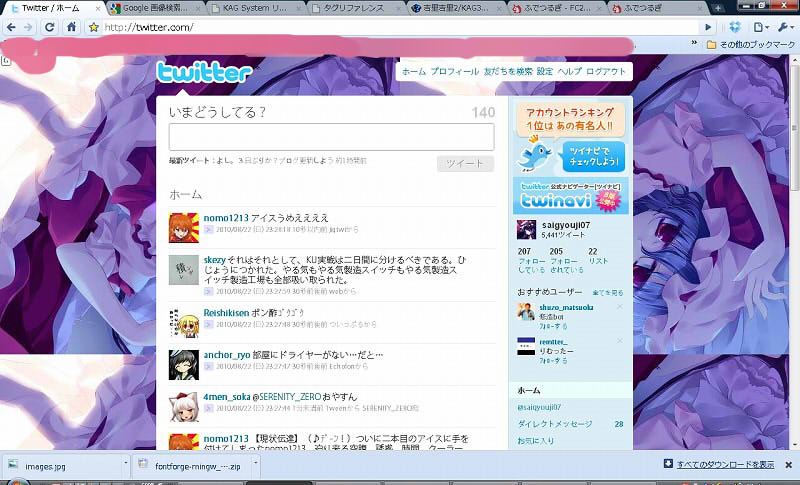Viewport: 800px width, 485px height.
Task: Open saigyouji07 profile avatar in sidebar
Action: [x=527, y=229]
